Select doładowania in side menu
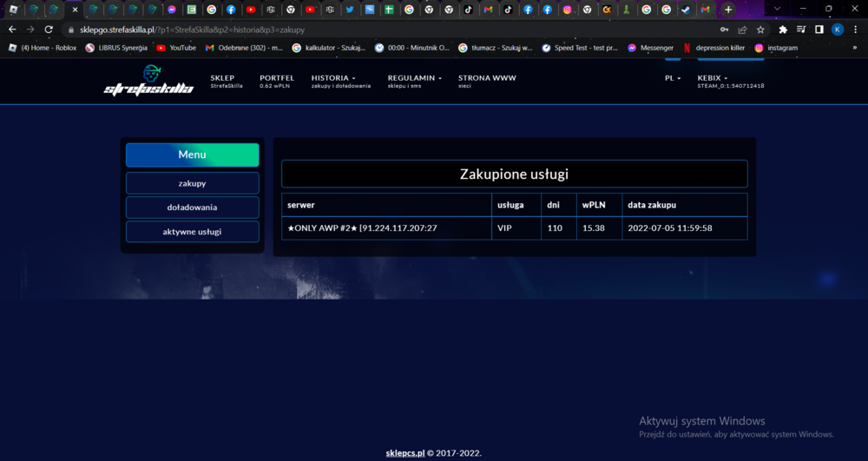The image size is (868, 461). tap(192, 207)
